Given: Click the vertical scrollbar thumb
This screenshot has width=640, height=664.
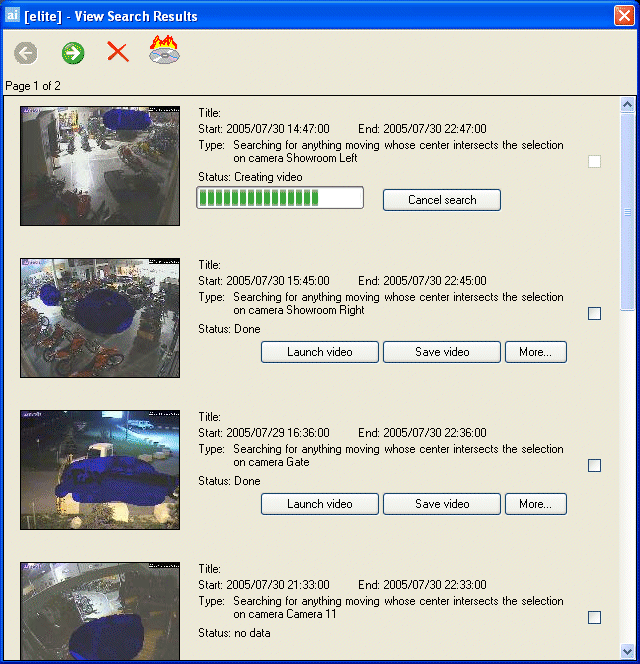Looking at the screenshot, I should point(627,212).
